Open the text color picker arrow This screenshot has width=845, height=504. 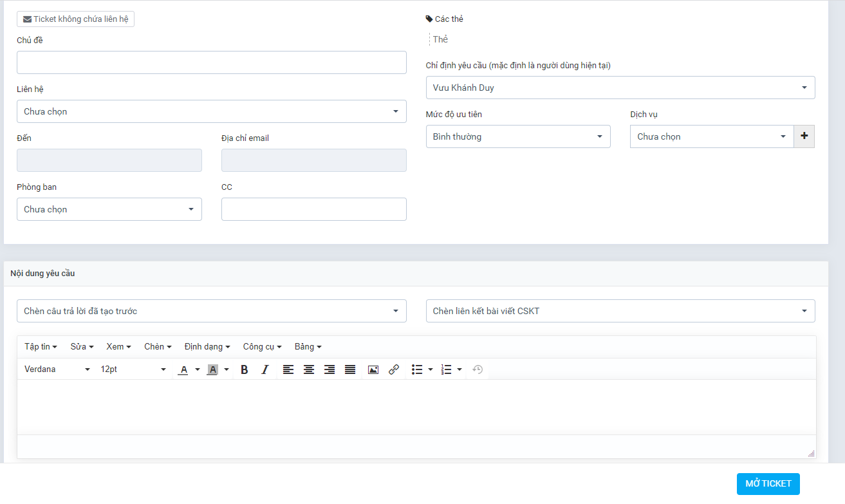click(x=198, y=369)
